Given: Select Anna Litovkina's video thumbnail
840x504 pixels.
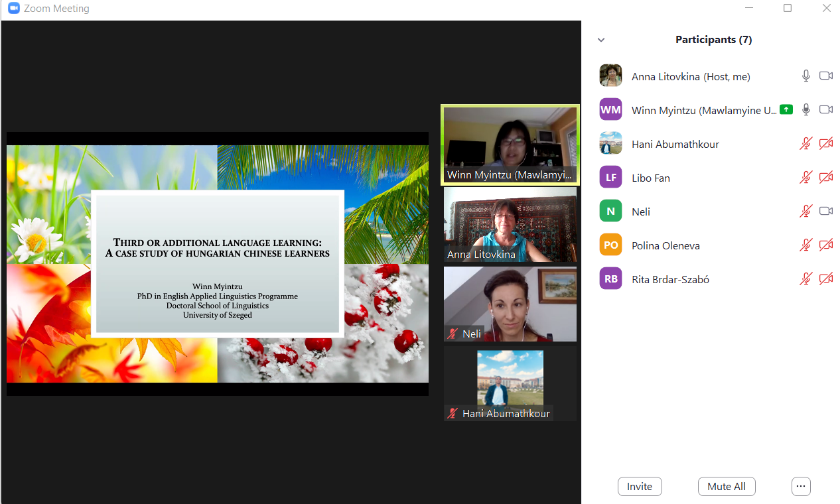Looking at the screenshot, I should 510,224.
